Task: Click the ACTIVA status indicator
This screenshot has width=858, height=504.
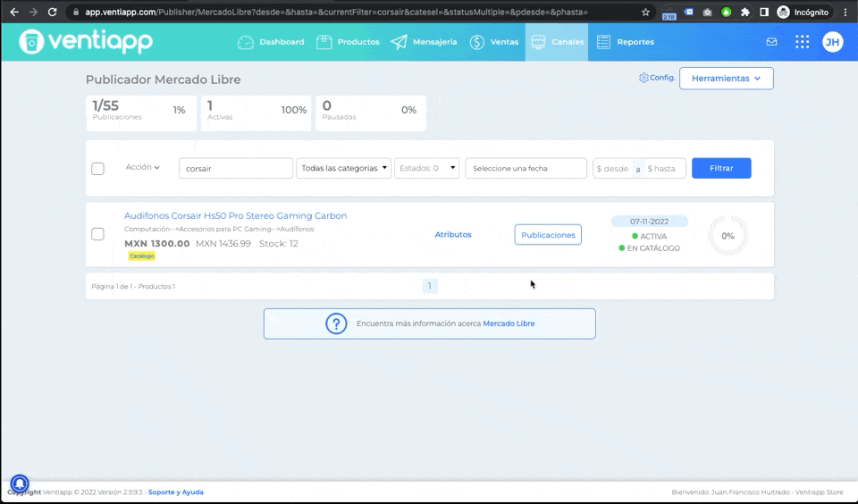Action: coord(649,237)
